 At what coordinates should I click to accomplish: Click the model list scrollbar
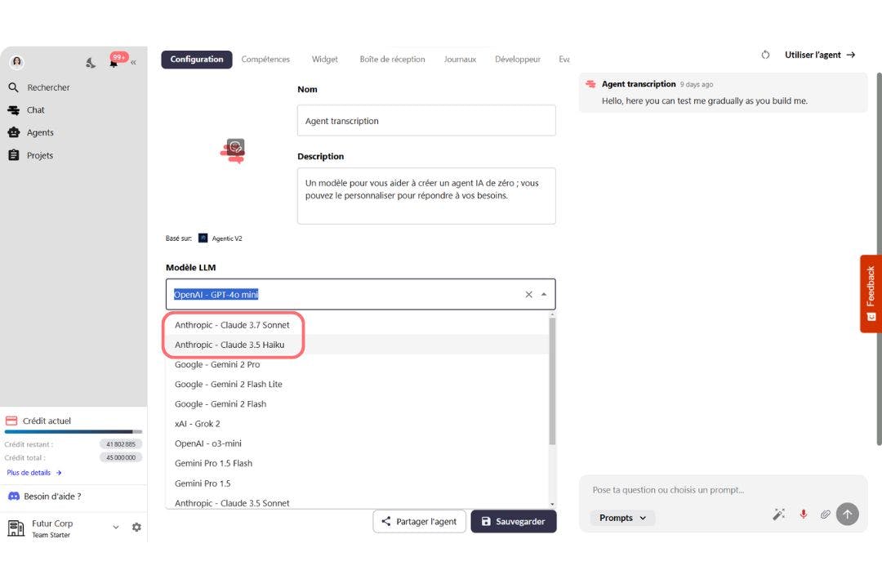pyautogui.click(x=552, y=381)
